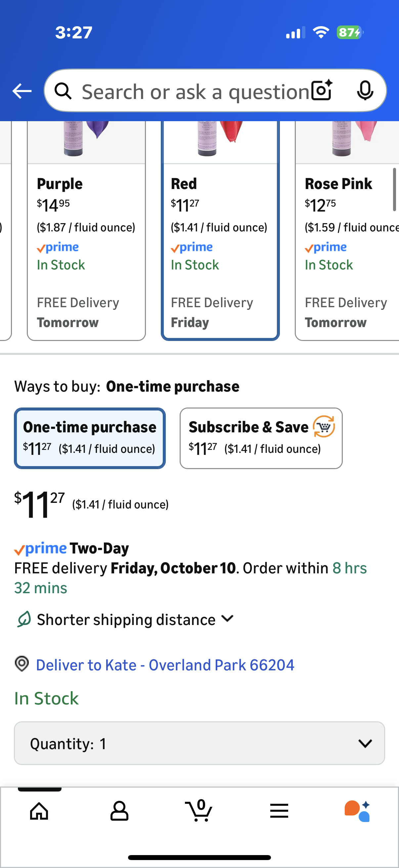Viewport: 399px width, 868px height.
Task: Tap the microphone voice search icon
Action: 365,90
